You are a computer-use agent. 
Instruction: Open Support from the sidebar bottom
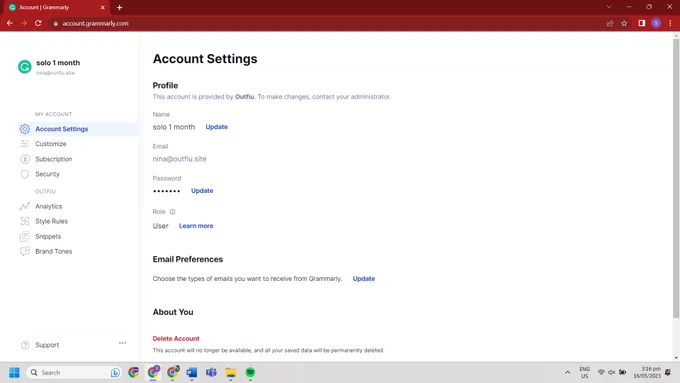[x=47, y=345]
